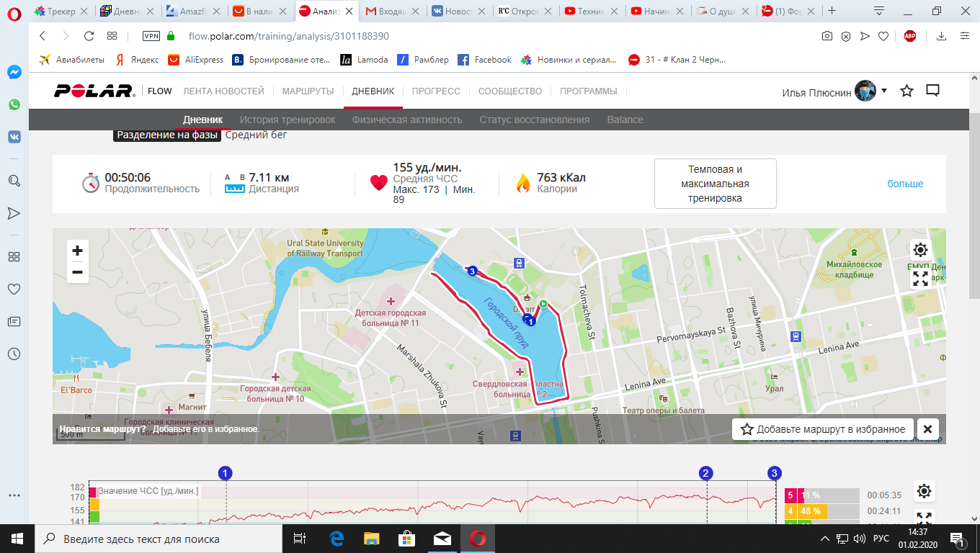The width and height of the screenshot is (980, 553).
Task: Open the chat icon in the Polar header
Action: pos(933,91)
